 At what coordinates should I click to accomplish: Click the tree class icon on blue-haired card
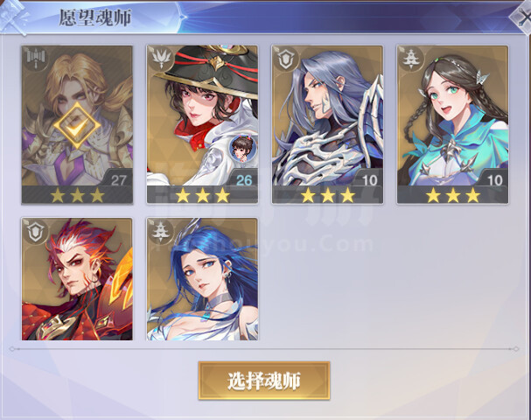pyautogui.click(x=161, y=231)
